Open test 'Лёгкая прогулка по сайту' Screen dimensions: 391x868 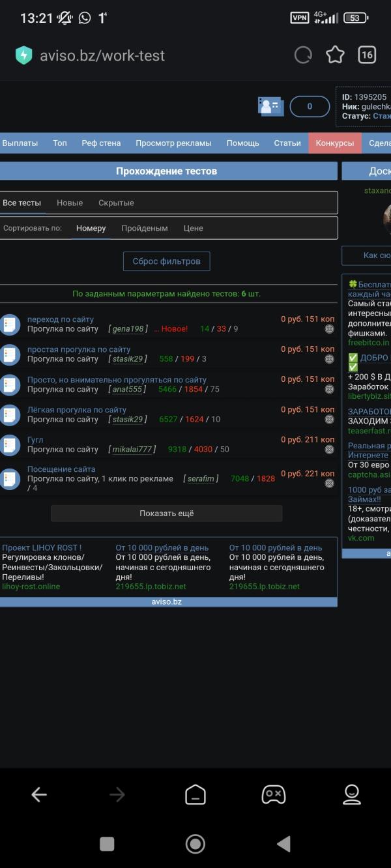click(77, 409)
